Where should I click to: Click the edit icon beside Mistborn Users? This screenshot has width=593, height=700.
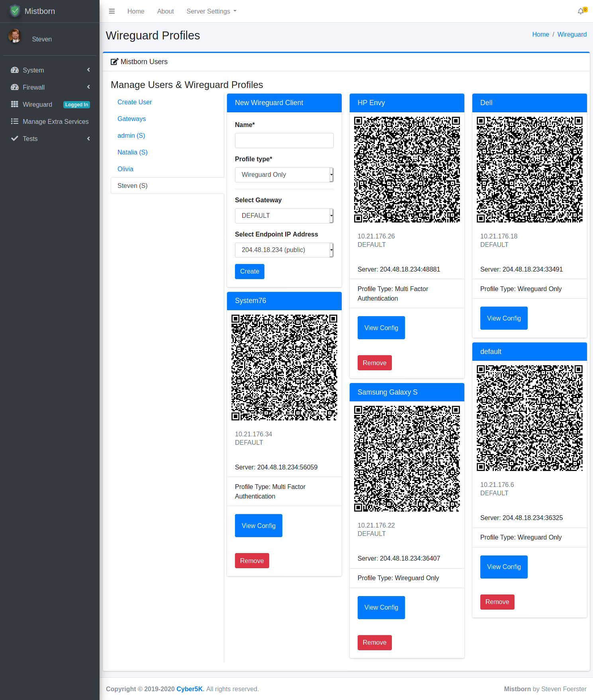tap(114, 62)
